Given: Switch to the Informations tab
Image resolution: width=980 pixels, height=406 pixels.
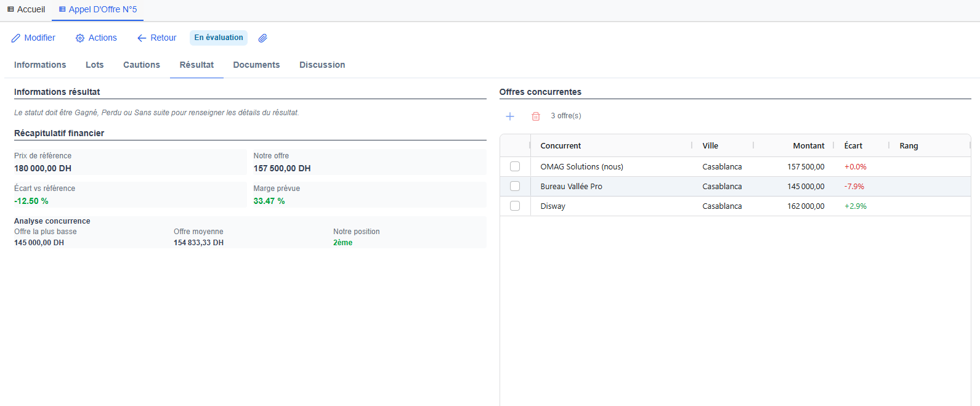Looking at the screenshot, I should point(40,65).
